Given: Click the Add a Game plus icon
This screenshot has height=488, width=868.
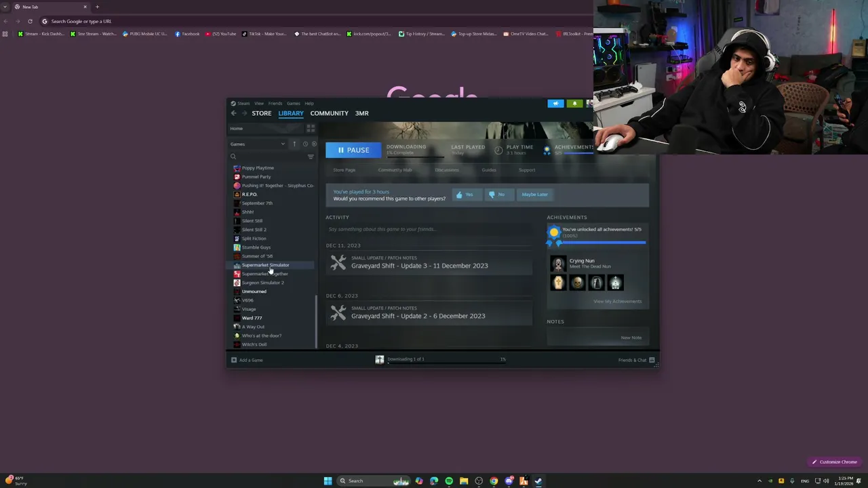Looking at the screenshot, I should tap(234, 360).
